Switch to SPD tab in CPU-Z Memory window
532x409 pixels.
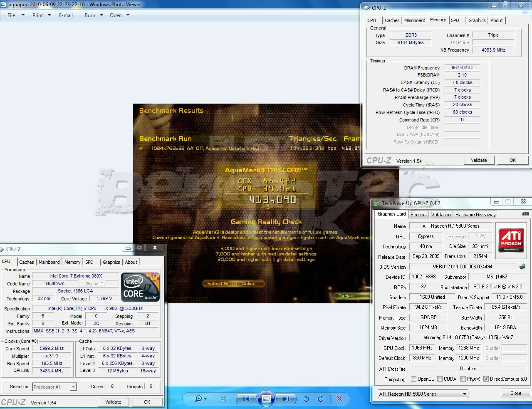click(x=455, y=20)
